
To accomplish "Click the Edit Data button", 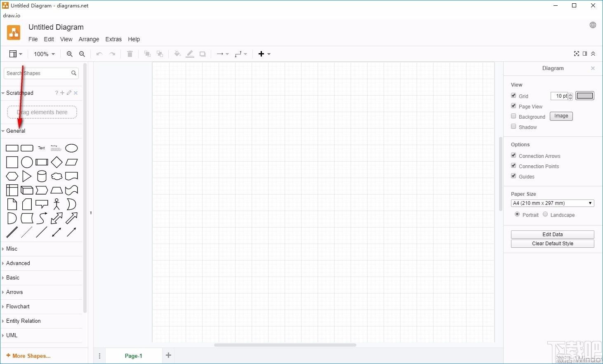I will pyautogui.click(x=552, y=235).
